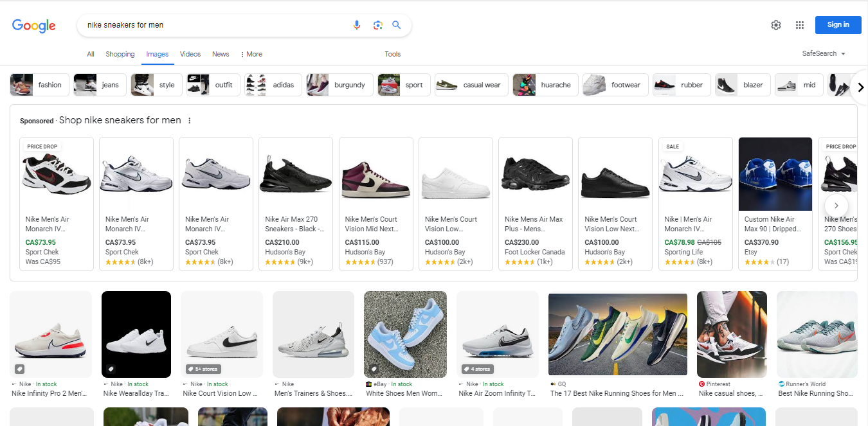Start a voice search with the microphone icon
Image resolution: width=868 pixels, height=426 pixels.
coord(357,24)
